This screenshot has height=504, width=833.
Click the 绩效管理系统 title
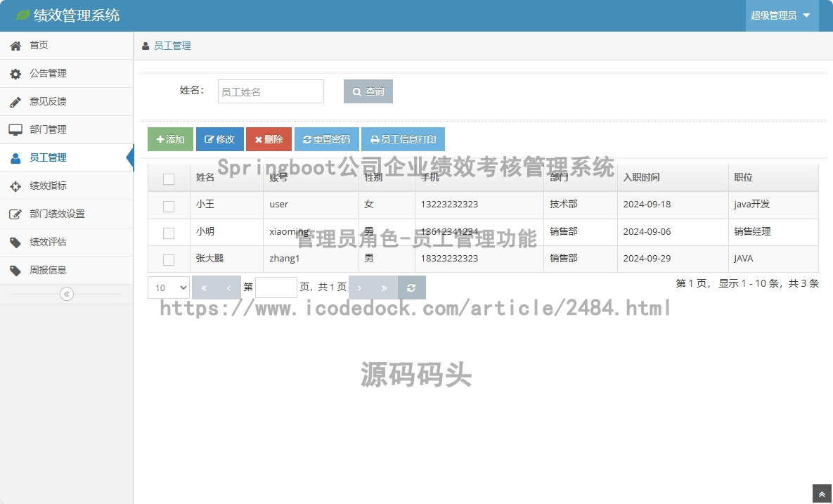[x=77, y=15]
